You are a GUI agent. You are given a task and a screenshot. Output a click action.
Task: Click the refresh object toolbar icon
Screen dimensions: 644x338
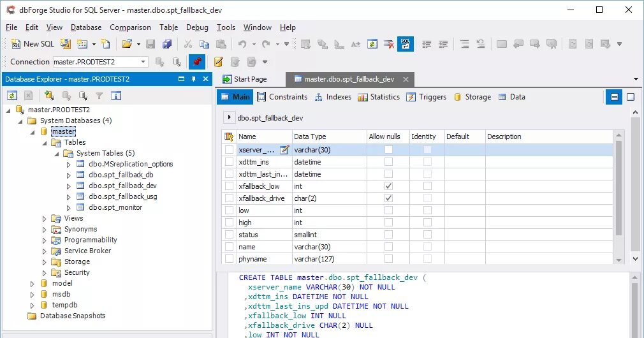[372, 44]
